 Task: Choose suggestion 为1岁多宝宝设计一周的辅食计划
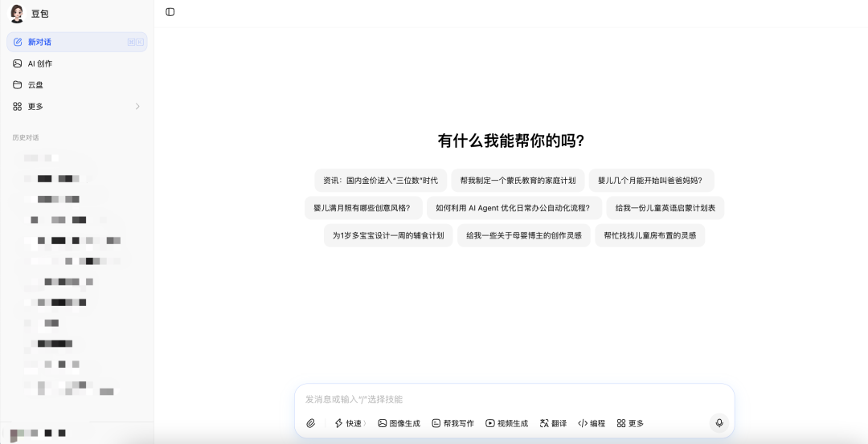click(x=388, y=235)
